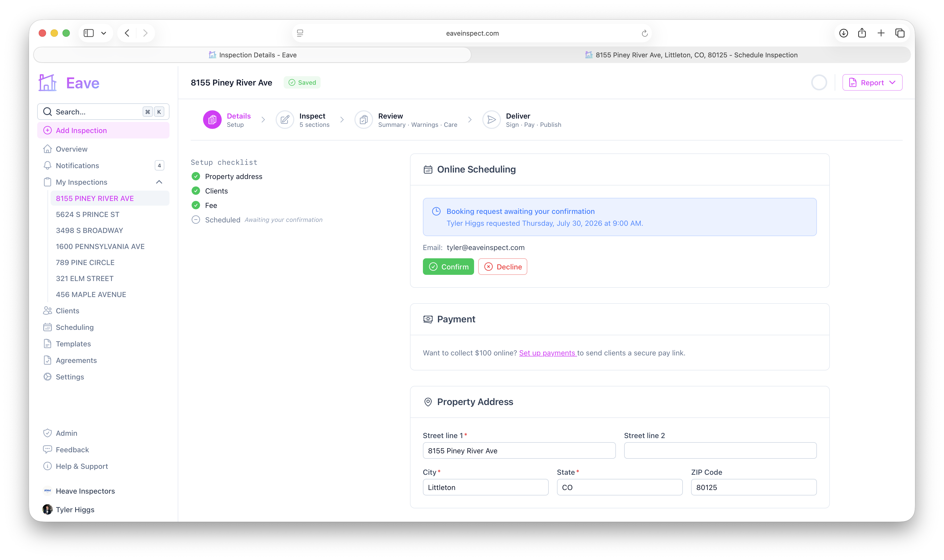Click the Add Inspection button

click(x=103, y=130)
